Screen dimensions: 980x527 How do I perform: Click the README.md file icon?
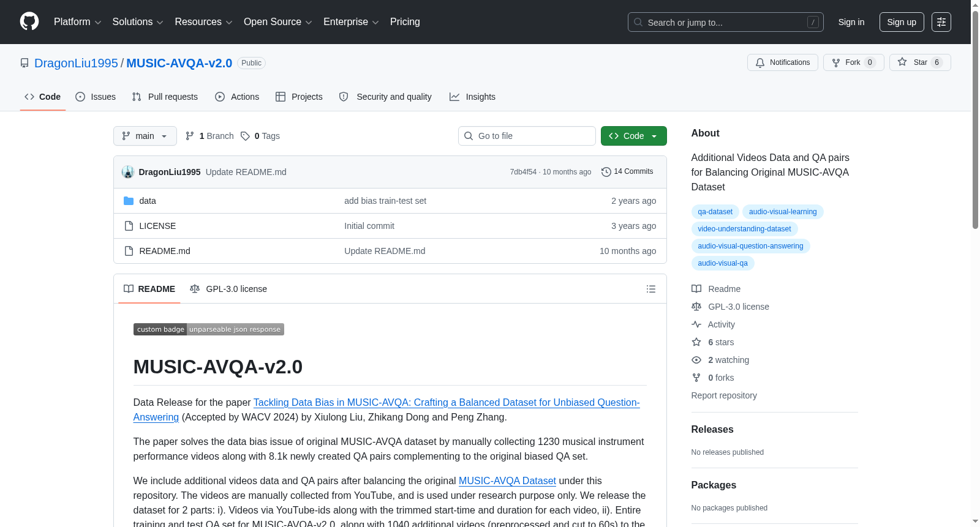[x=129, y=251]
